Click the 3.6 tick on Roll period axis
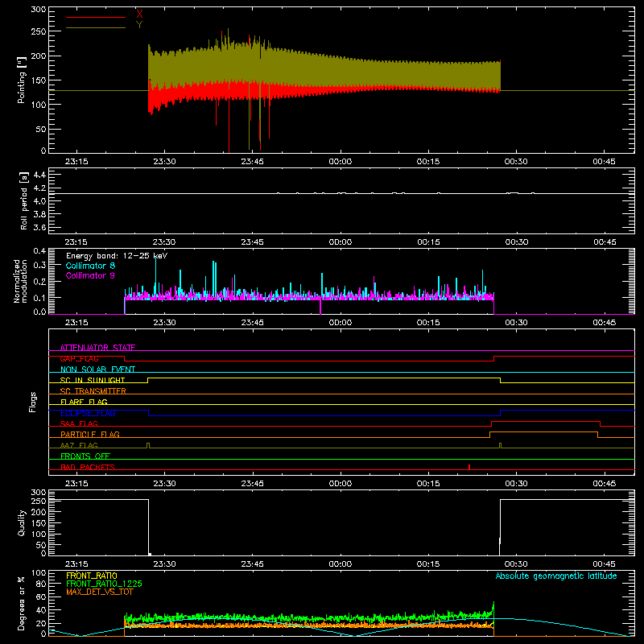644x644 pixels. pyautogui.click(x=39, y=227)
